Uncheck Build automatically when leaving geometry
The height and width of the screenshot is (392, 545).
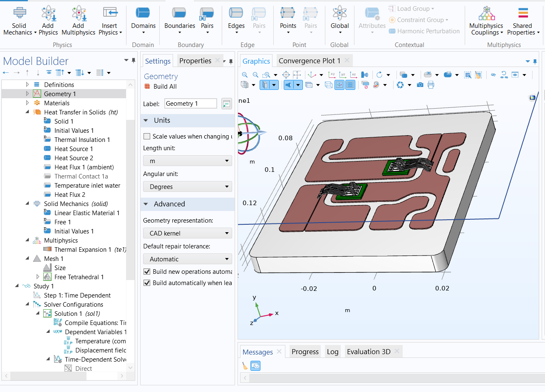147,283
